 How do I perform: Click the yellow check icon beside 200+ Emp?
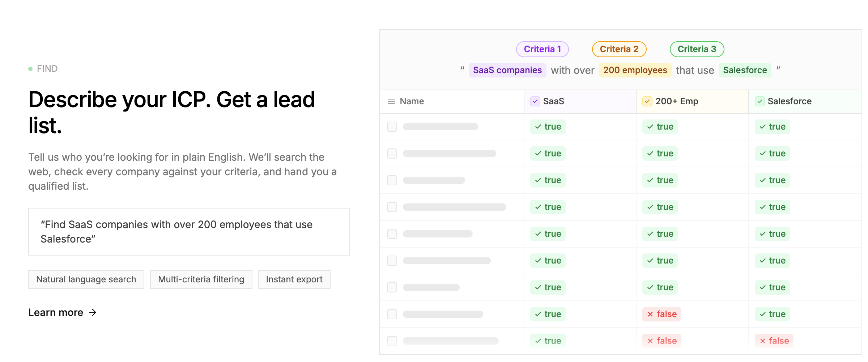point(647,101)
